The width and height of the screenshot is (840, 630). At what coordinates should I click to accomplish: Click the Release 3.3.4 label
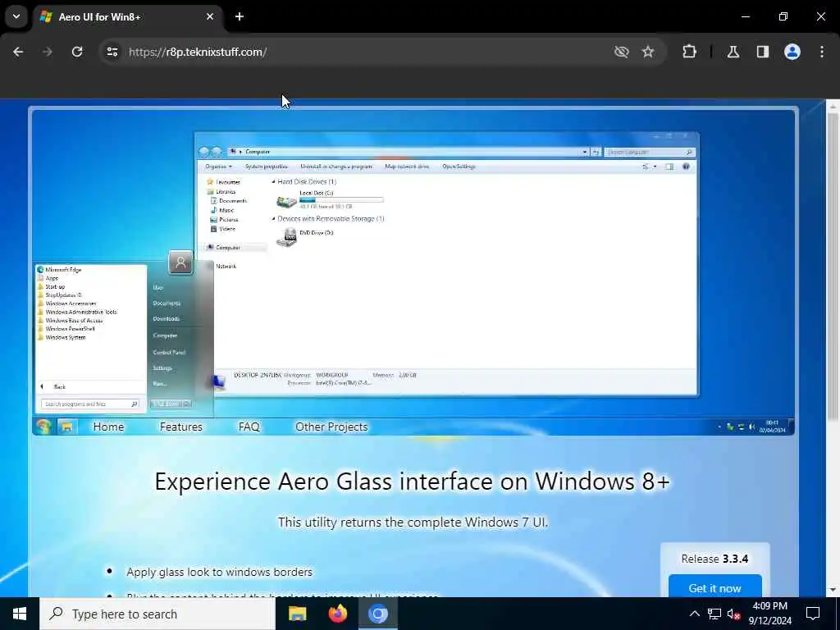[x=714, y=559]
